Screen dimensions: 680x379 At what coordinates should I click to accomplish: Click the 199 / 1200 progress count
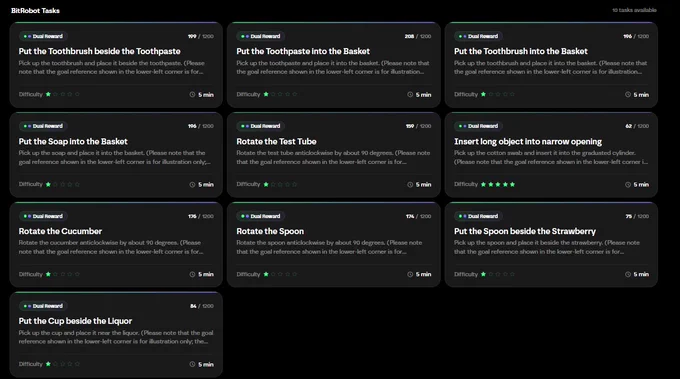coord(201,36)
